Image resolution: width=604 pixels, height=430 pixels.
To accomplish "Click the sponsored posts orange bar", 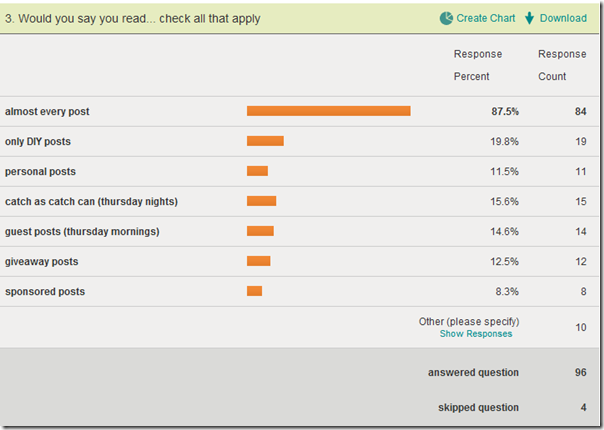I will click(254, 291).
